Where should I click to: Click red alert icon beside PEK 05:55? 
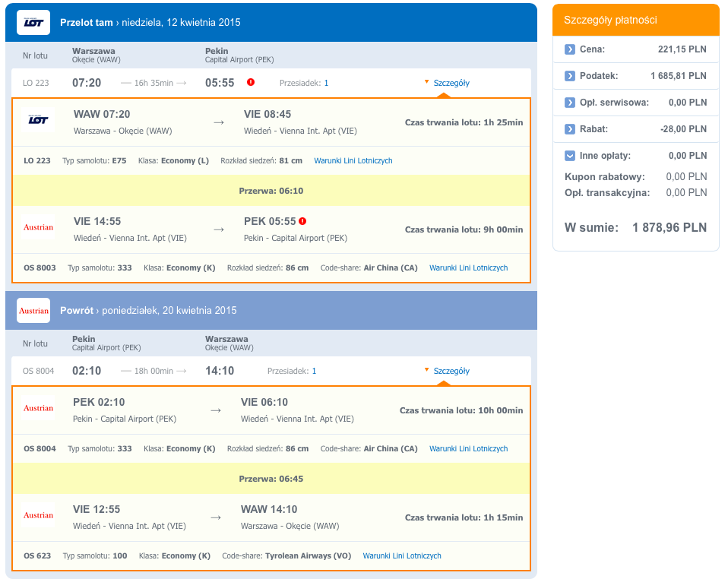pos(302,221)
